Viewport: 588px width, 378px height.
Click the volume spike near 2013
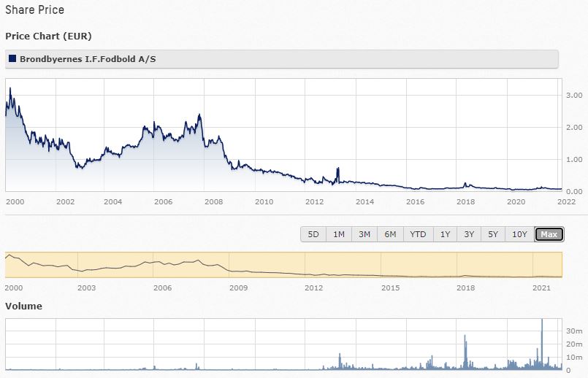click(x=340, y=354)
